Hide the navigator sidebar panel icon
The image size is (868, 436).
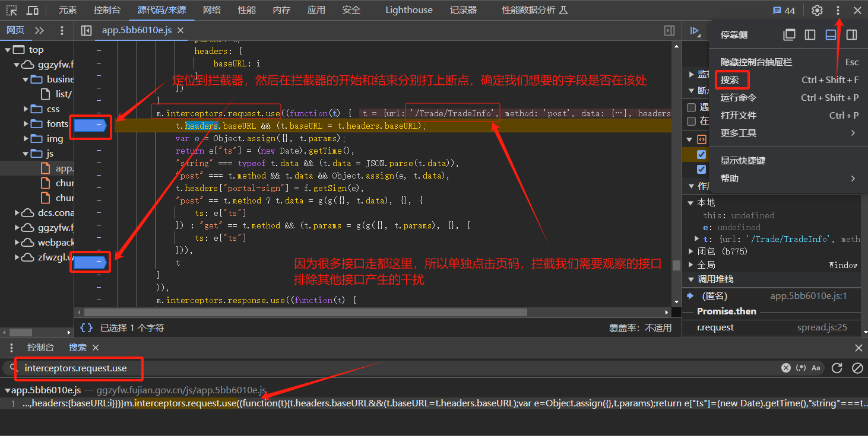click(x=86, y=30)
